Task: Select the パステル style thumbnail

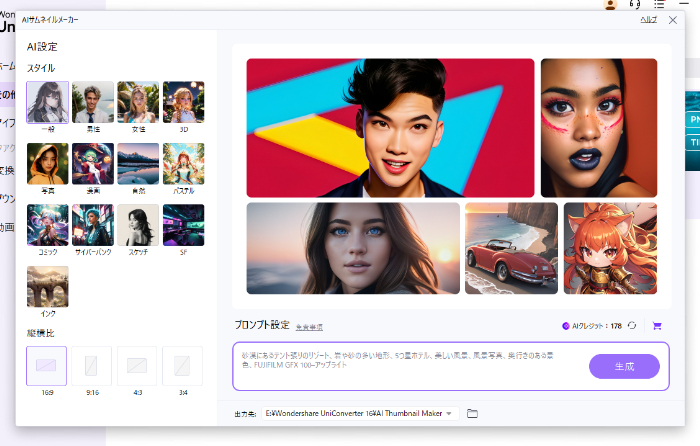Action: pyautogui.click(x=183, y=164)
